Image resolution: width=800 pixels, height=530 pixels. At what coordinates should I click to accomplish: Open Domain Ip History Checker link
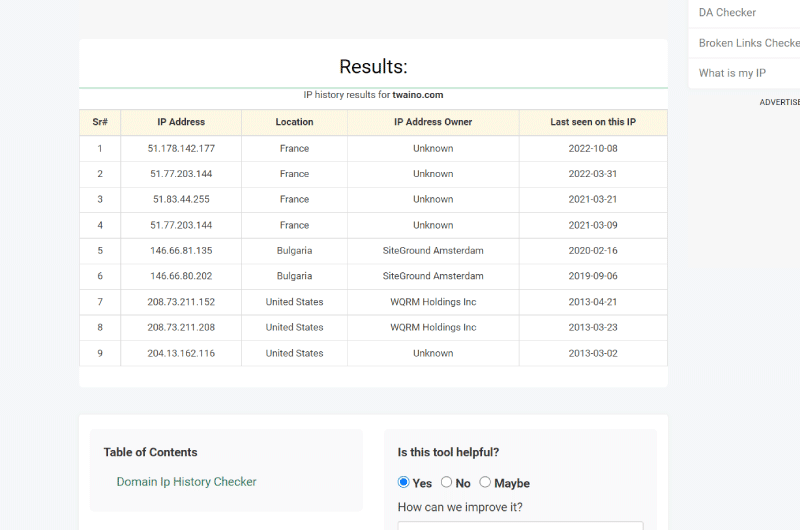(x=186, y=482)
